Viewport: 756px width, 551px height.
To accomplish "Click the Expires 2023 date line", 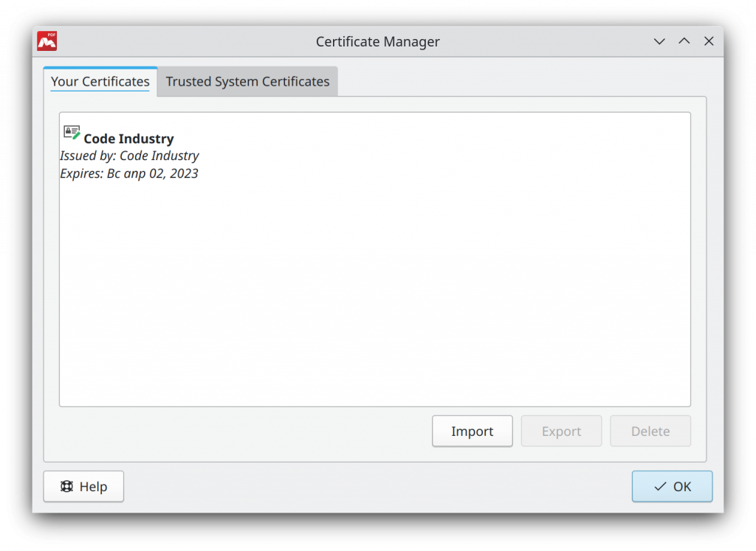I will tap(129, 173).
